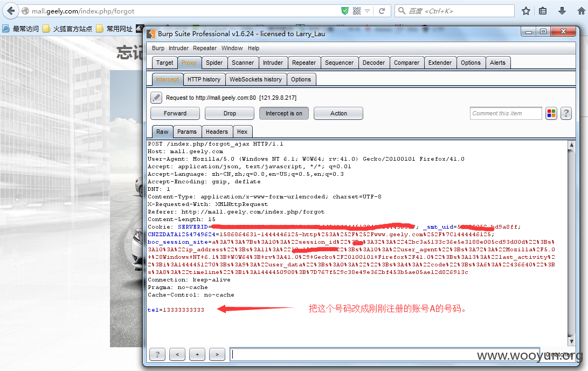Drop the intercepted request

tap(230, 113)
